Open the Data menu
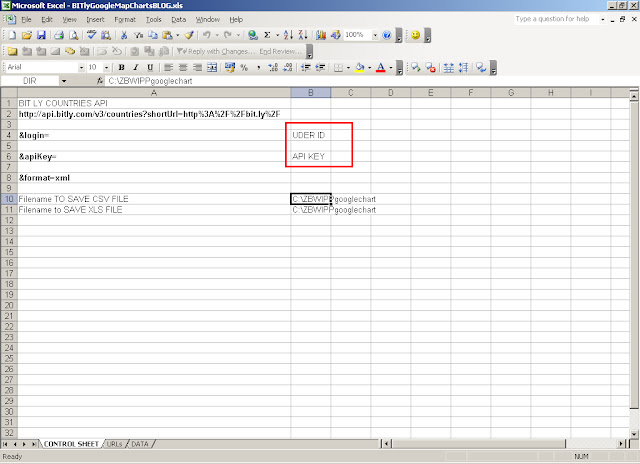Image resolution: width=640 pixels, height=464 pixels. click(x=178, y=19)
